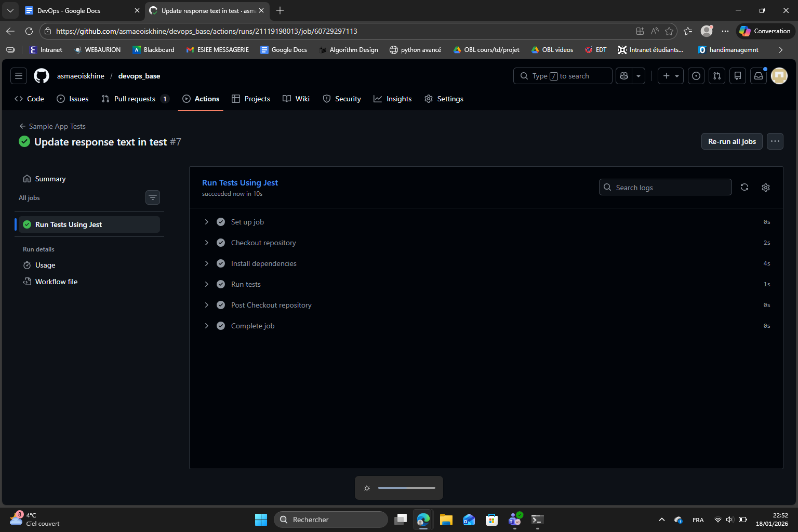This screenshot has width=798, height=532.
Task: Open your issues via the issue icon
Action: click(x=696, y=75)
